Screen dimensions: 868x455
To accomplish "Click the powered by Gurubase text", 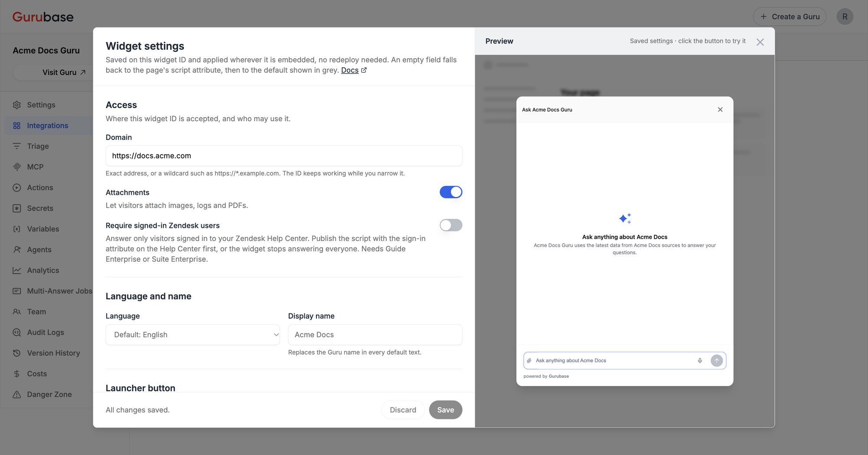I will click(546, 376).
